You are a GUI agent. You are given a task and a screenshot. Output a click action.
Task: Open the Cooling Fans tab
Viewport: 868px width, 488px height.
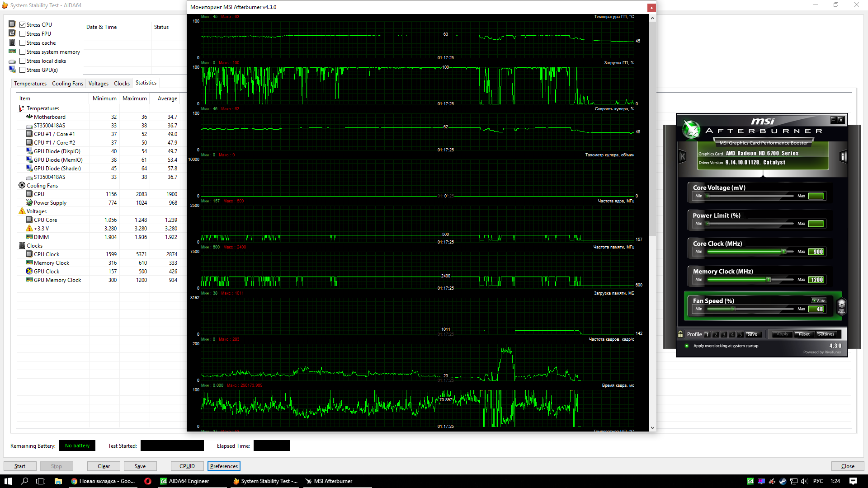click(67, 84)
